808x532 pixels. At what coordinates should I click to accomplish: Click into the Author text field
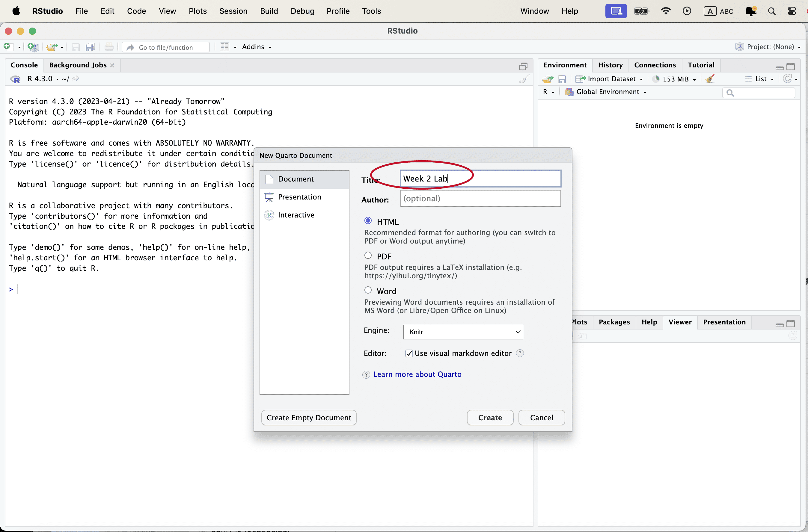click(x=480, y=198)
